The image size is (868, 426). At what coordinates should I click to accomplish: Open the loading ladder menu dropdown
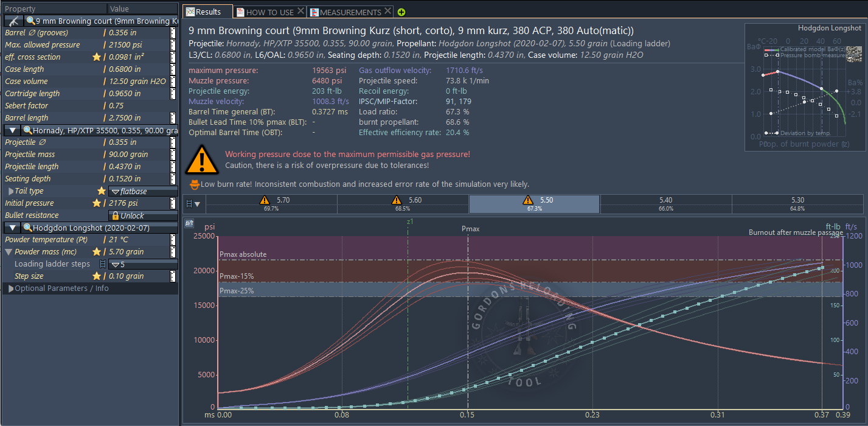[x=193, y=204]
